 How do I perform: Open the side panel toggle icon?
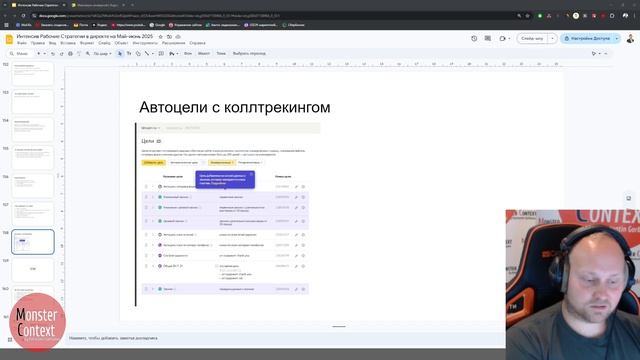(x=629, y=198)
